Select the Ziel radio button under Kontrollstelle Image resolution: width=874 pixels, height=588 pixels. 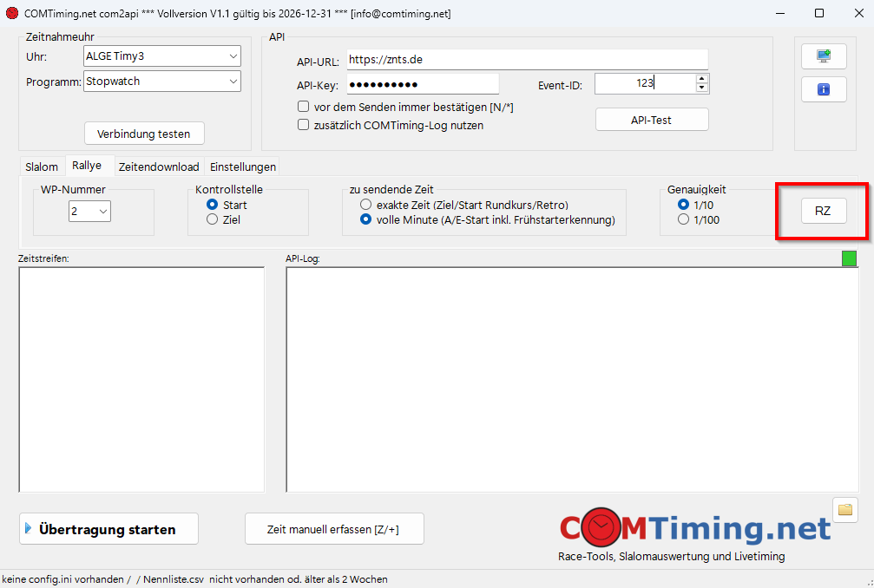coord(212,220)
